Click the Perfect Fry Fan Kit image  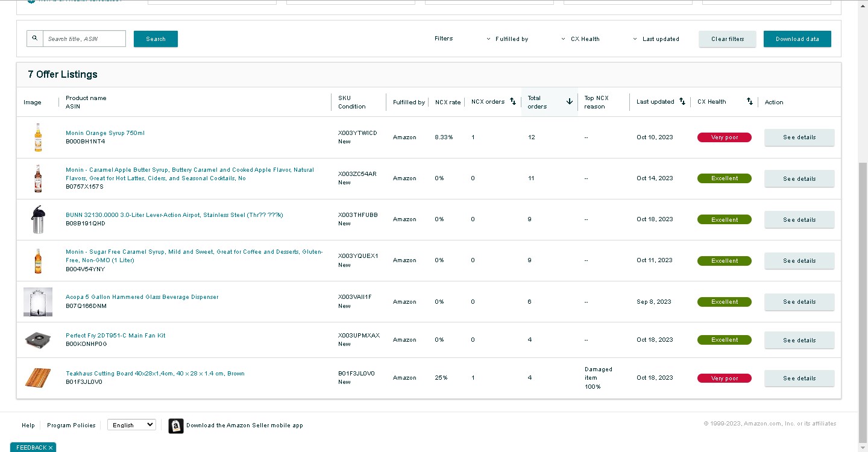(38, 340)
